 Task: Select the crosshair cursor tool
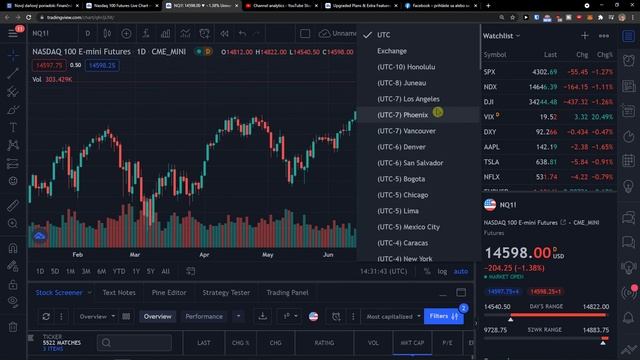point(13,55)
